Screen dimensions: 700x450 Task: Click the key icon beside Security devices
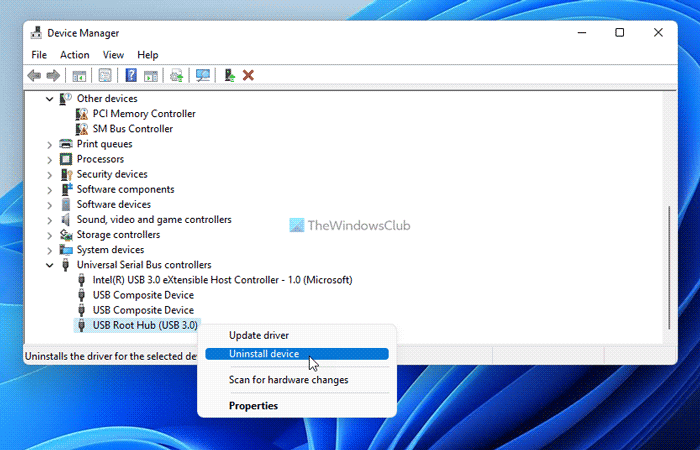66,174
